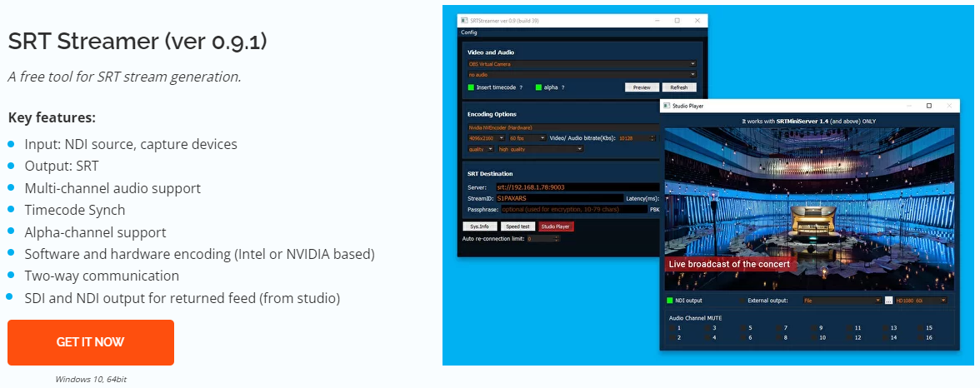The height and width of the screenshot is (388, 980).
Task: Click the 'Encoding Options' section heading
Action: 492,114
